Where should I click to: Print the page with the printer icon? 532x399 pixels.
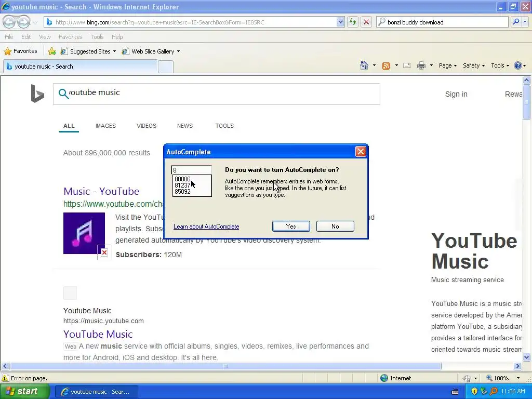click(x=421, y=65)
